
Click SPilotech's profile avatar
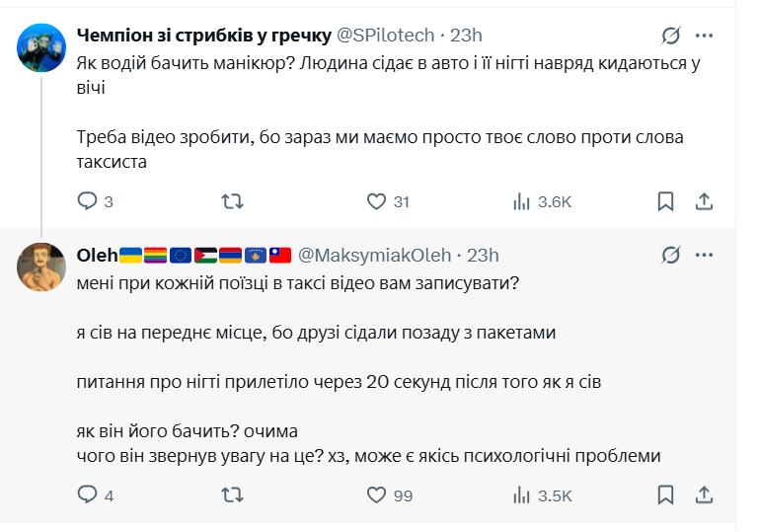[41, 45]
